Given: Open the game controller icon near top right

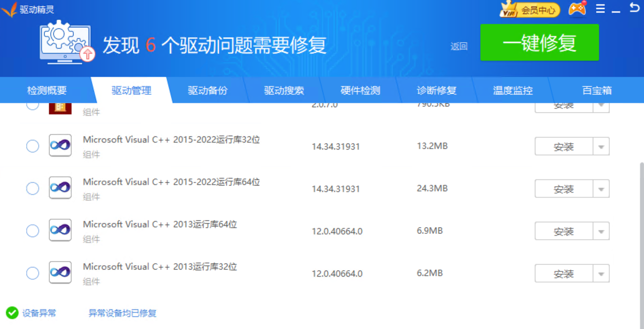Looking at the screenshot, I should (578, 8).
